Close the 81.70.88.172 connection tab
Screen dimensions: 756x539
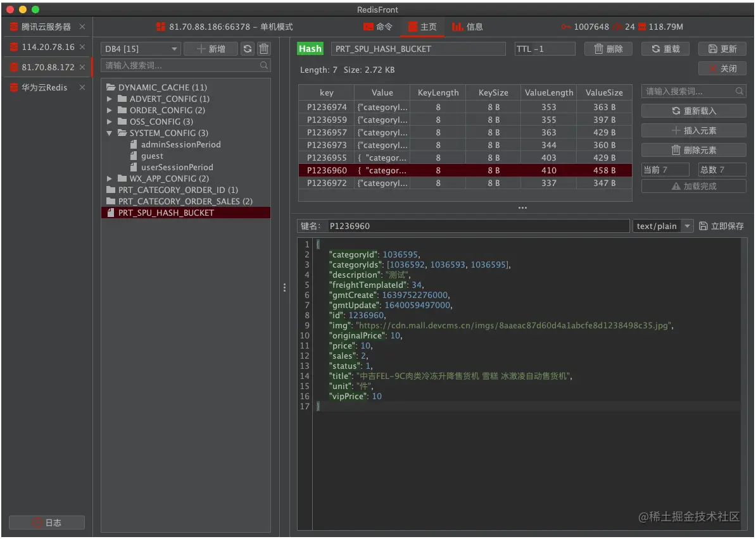click(x=82, y=67)
